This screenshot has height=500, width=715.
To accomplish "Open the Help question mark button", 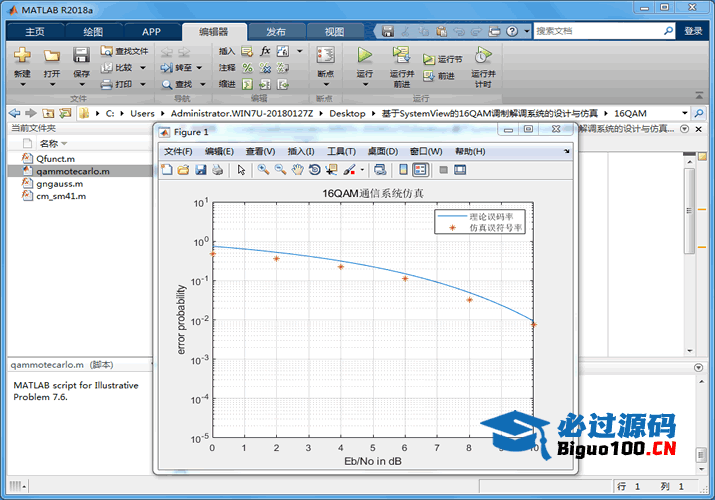I will [513, 31].
